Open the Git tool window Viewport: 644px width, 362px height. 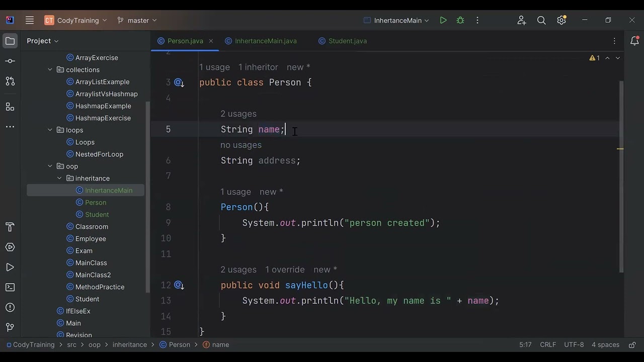[x=10, y=328]
